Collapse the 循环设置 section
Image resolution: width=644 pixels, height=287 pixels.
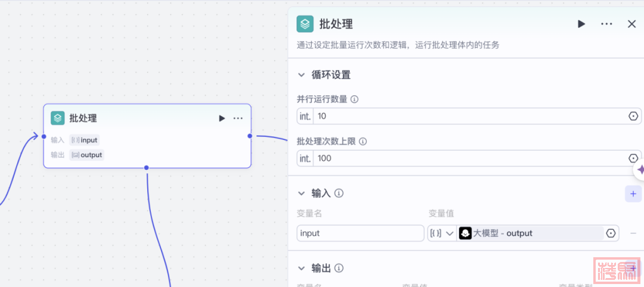(302, 75)
